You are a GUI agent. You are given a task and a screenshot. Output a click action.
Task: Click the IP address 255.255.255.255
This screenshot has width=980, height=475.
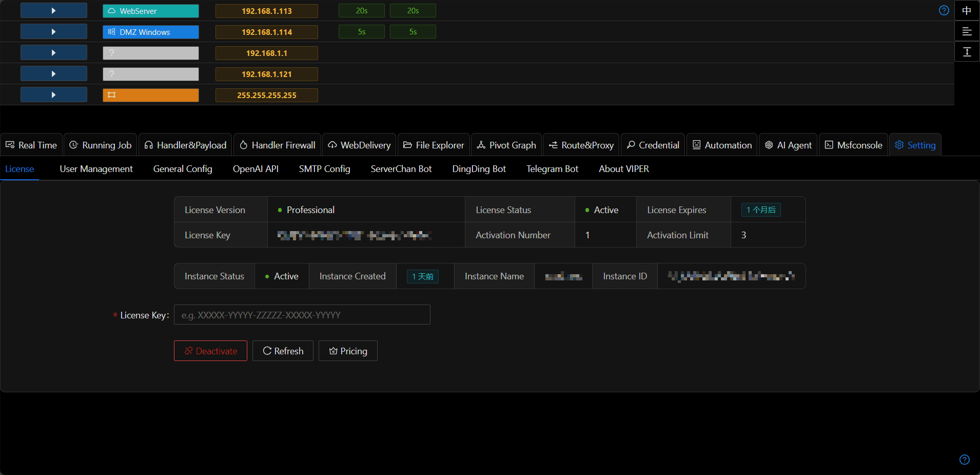(x=267, y=95)
